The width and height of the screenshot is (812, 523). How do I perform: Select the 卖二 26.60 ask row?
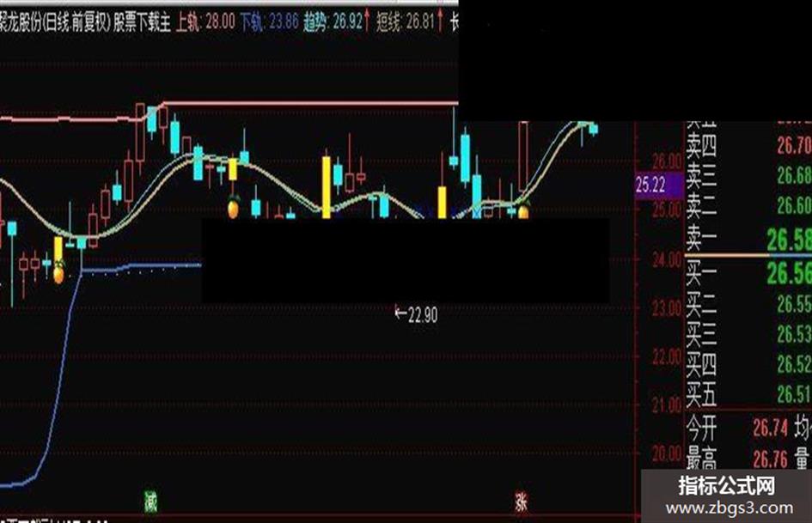(748, 206)
